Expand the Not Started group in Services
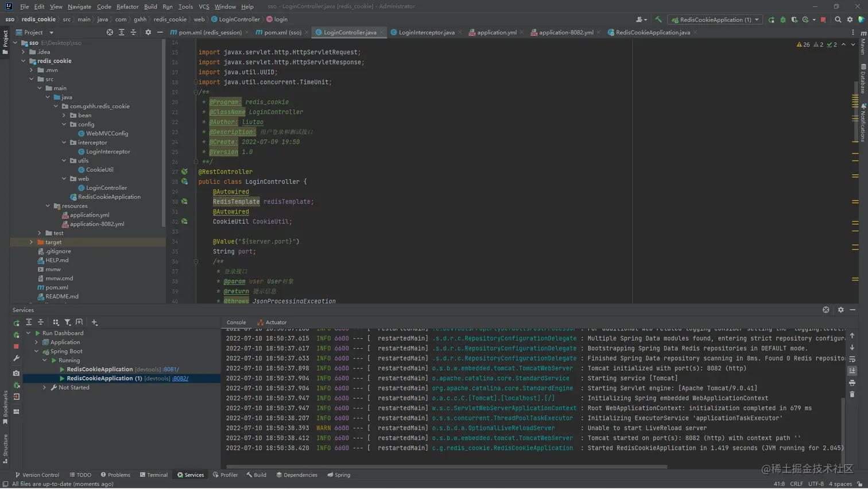Image resolution: width=868 pixels, height=489 pixels. pos(44,387)
